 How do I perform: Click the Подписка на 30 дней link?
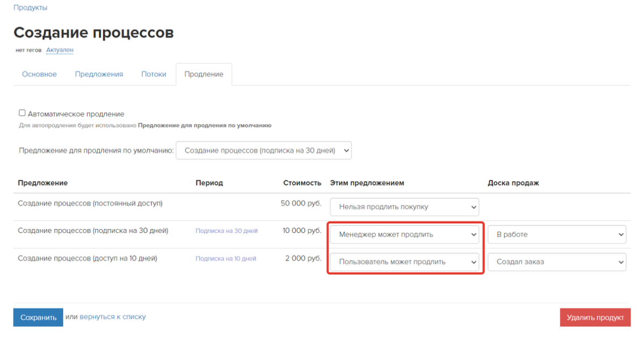tap(226, 231)
